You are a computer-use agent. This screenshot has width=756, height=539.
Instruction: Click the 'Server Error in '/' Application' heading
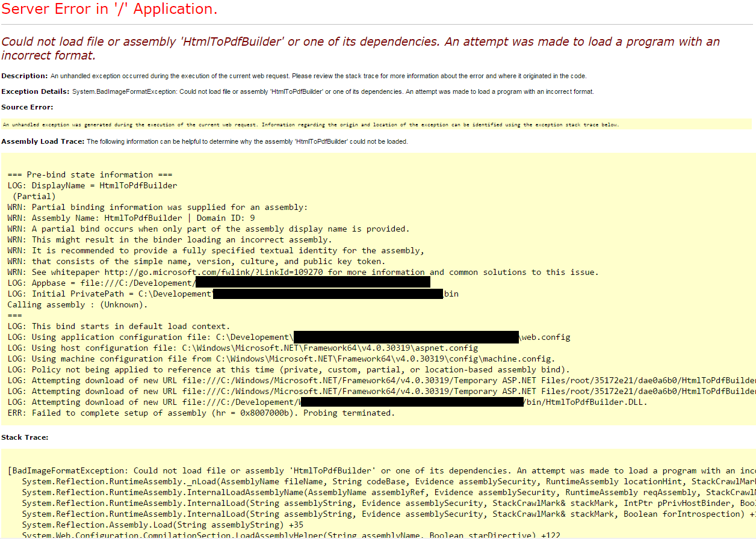[109, 9]
